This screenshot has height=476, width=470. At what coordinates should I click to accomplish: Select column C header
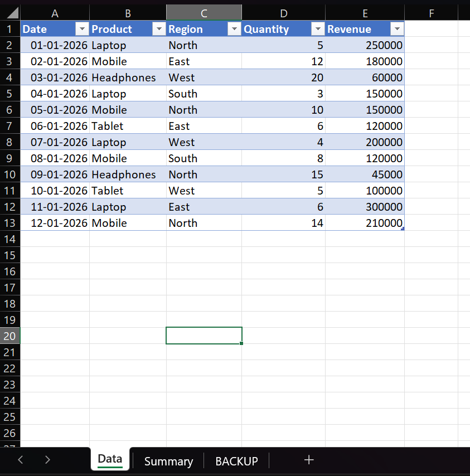pos(204,13)
